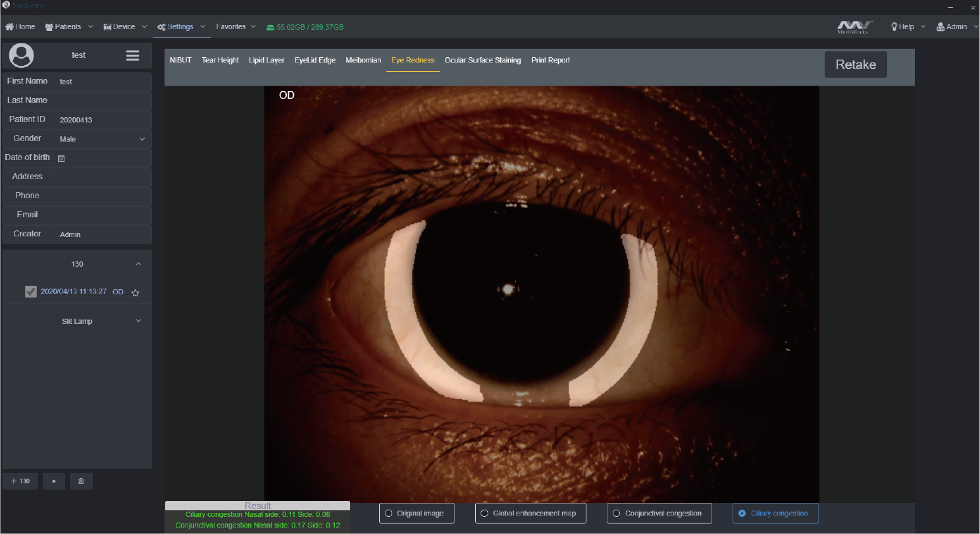Click the Patient ID field
Viewport: 980px width, 534px height.
pyautogui.click(x=103, y=120)
